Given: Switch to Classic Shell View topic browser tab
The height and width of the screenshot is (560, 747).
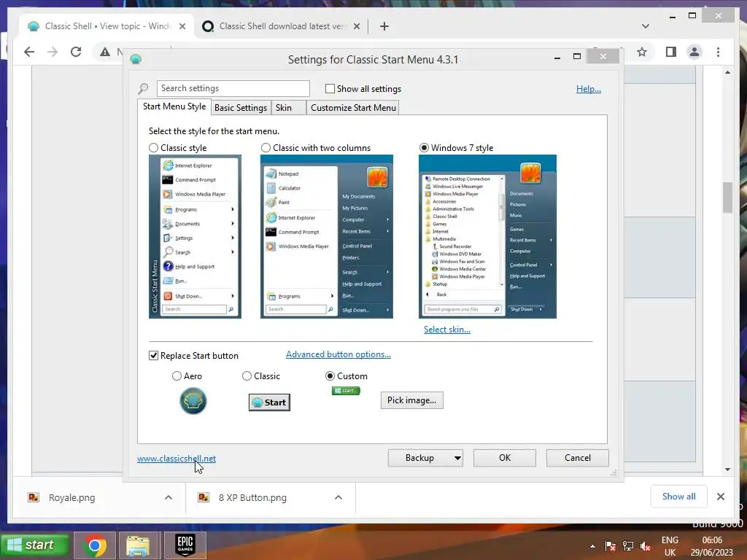Looking at the screenshot, I should click(106, 26).
